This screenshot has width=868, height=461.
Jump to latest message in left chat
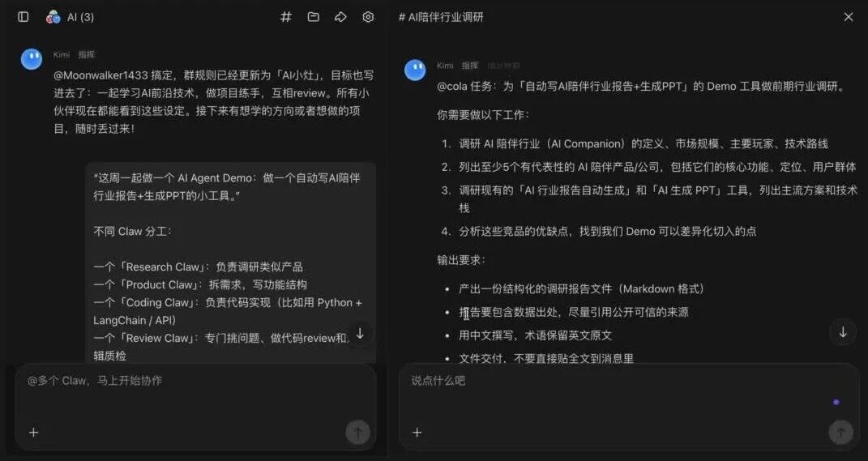point(360,334)
